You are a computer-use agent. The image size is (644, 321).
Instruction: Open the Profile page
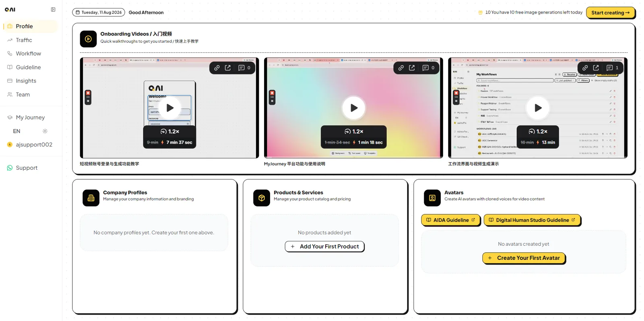[31, 26]
